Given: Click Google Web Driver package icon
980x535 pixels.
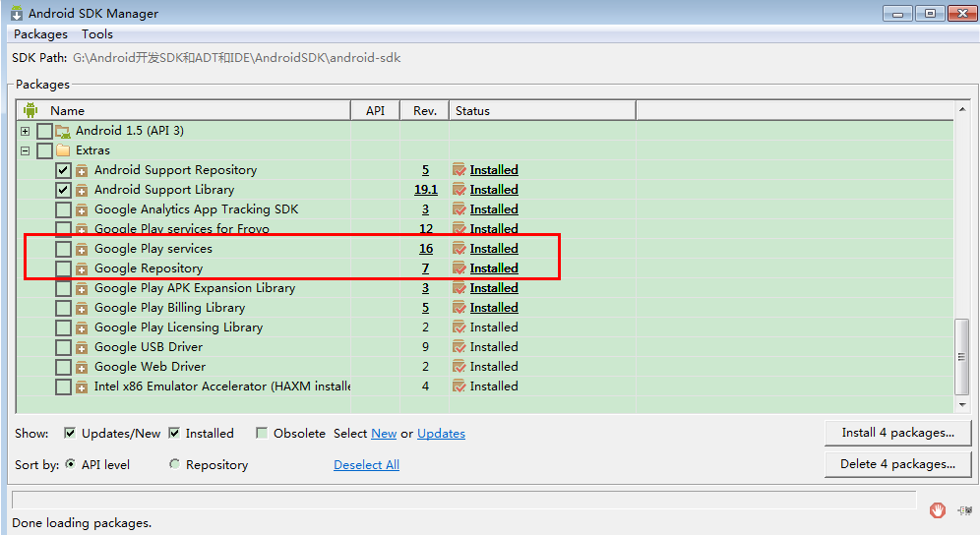Looking at the screenshot, I should click(x=82, y=368).
